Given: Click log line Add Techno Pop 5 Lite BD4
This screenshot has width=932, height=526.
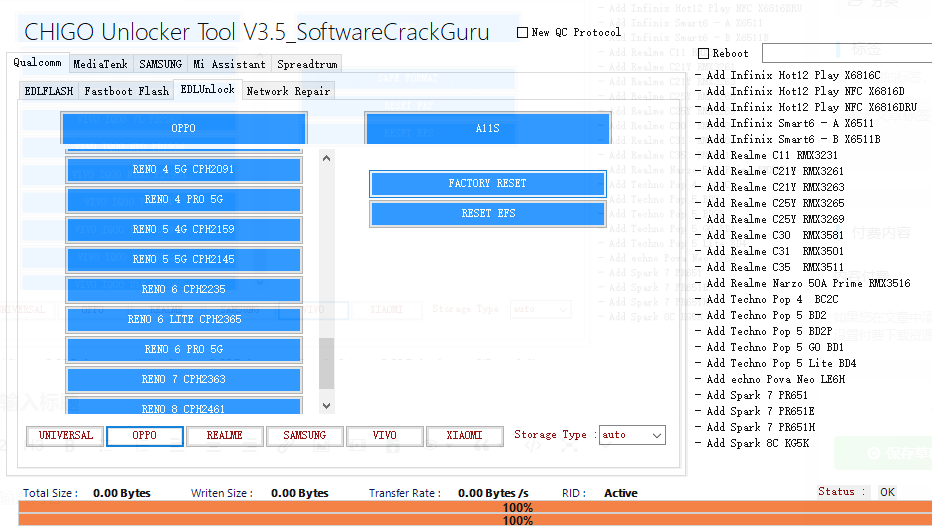Looking at the screenshot, I should tap(776, 363).
